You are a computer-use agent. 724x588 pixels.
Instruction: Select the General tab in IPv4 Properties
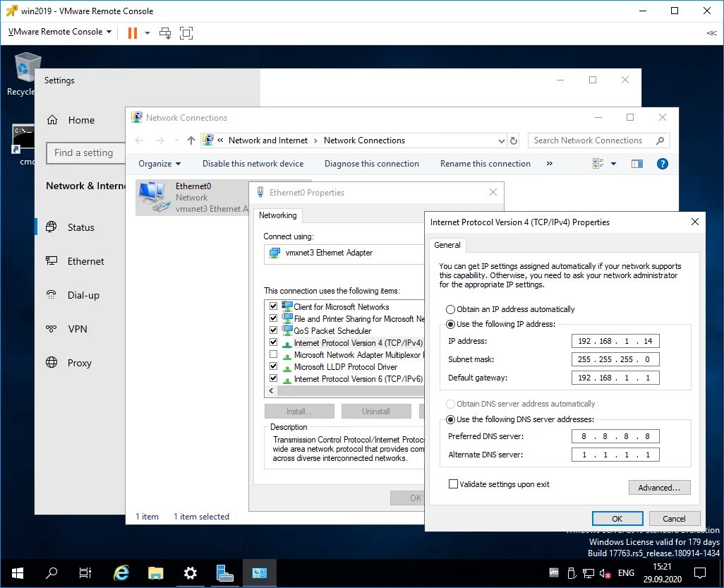coord(447,245)
